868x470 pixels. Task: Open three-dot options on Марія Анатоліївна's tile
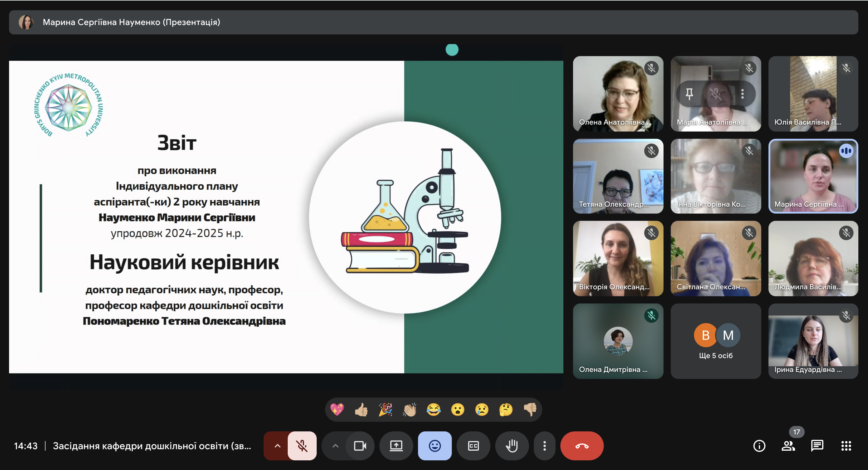(x=742, y=94)
